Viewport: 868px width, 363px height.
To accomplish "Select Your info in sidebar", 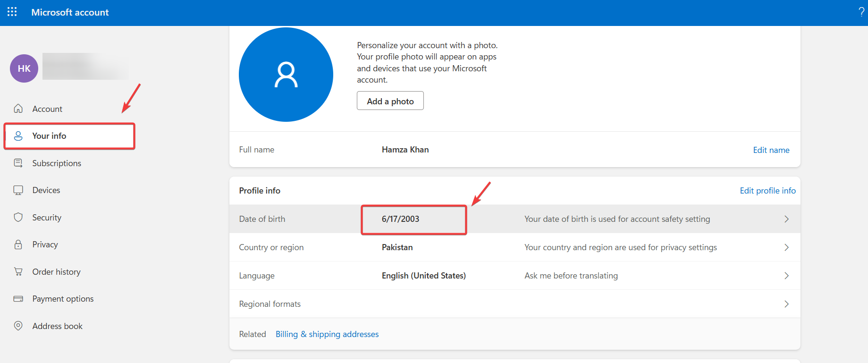I will point(69,136).
